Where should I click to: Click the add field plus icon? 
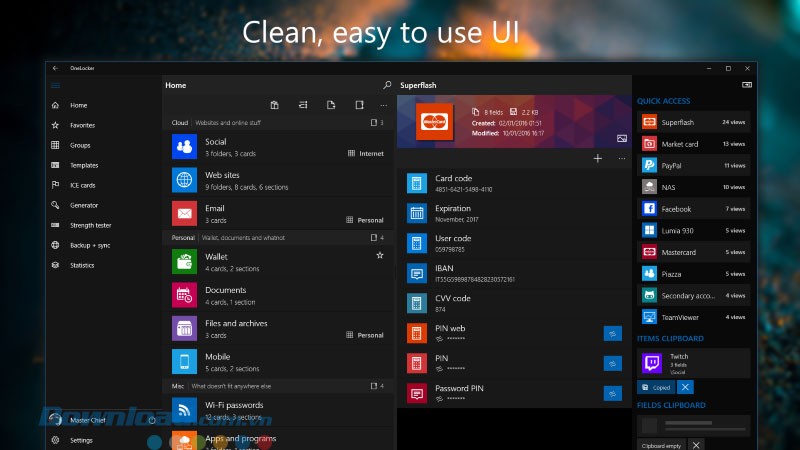pyautogui.click(x=598, y=158)
